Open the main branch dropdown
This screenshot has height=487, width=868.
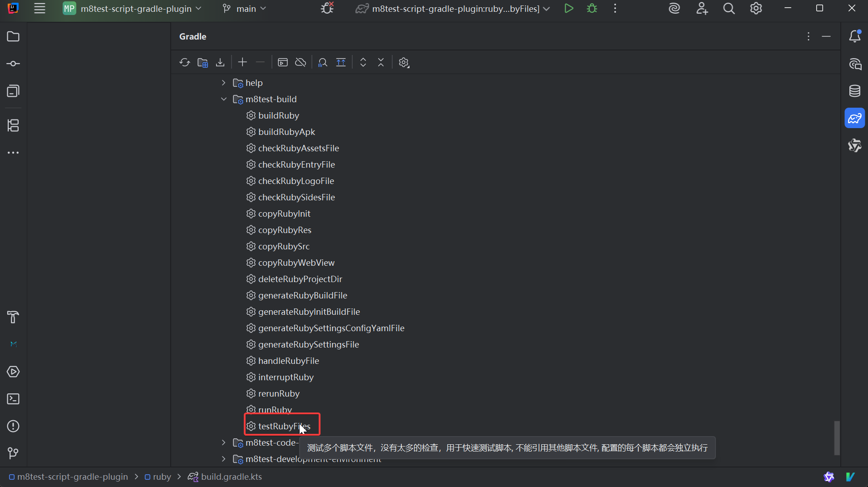click(x=245, y=9)
